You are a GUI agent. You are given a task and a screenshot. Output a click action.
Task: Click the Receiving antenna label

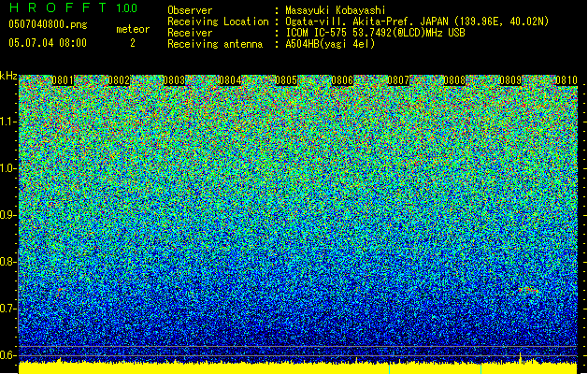[215, 44]
